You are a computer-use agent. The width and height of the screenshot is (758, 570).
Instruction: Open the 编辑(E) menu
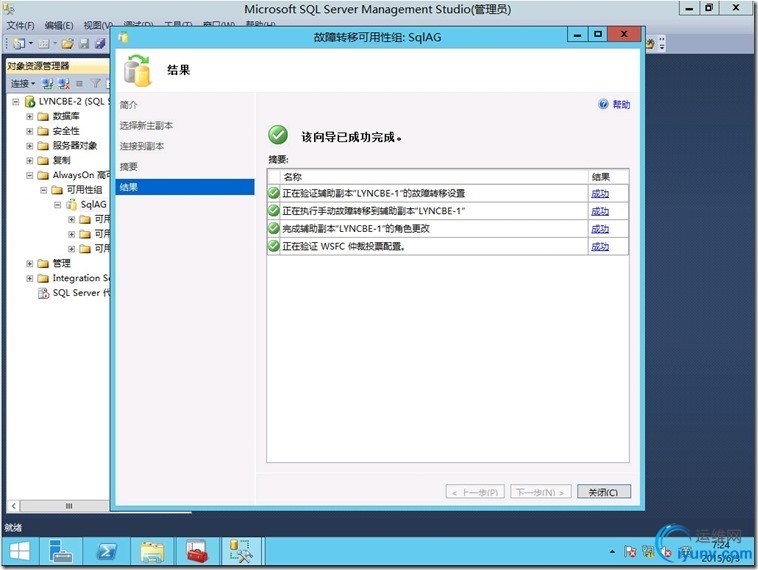[x=59, y=25]
